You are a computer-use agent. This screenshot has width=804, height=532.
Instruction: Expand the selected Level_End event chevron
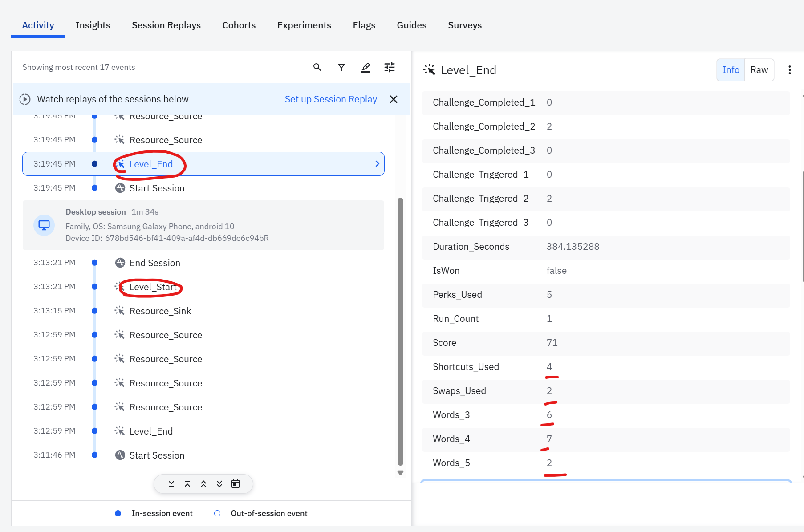point(377,164)
